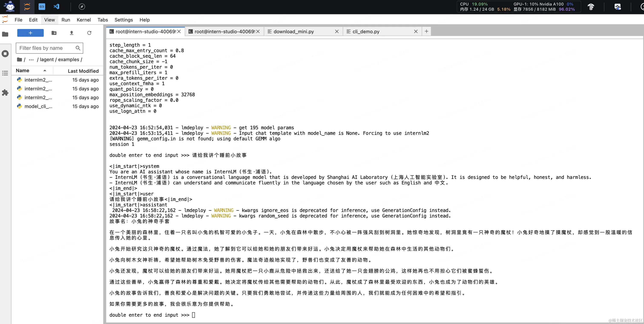Open the Table of Contents sidebar

click(5, 73)
